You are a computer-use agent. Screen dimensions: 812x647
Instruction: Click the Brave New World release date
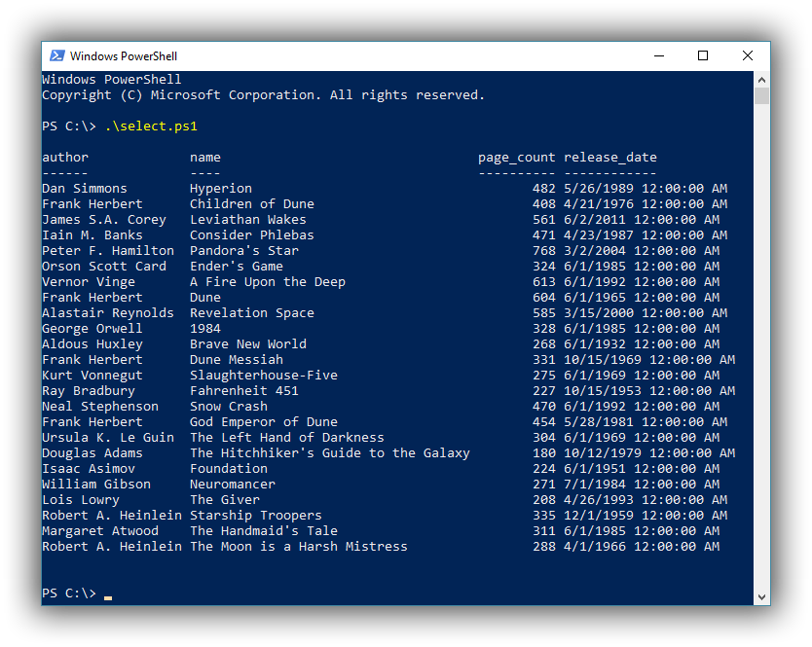(x=642, y=344)
